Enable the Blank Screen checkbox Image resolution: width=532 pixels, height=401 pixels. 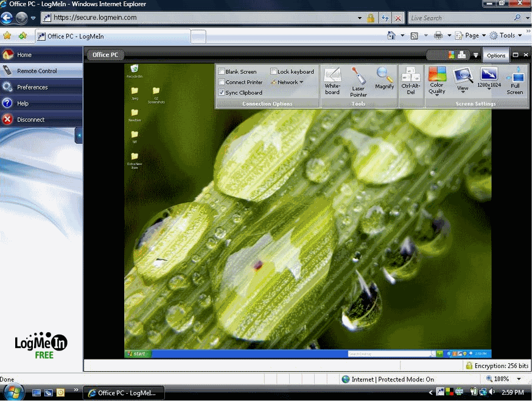(x=222, y=72)
